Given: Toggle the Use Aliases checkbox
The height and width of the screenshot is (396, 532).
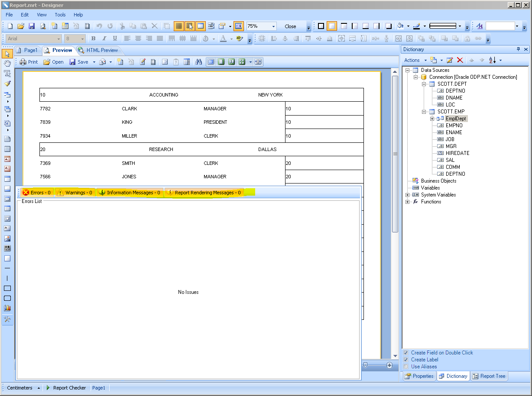Looking at the screenshot, I should coord(406,367).
